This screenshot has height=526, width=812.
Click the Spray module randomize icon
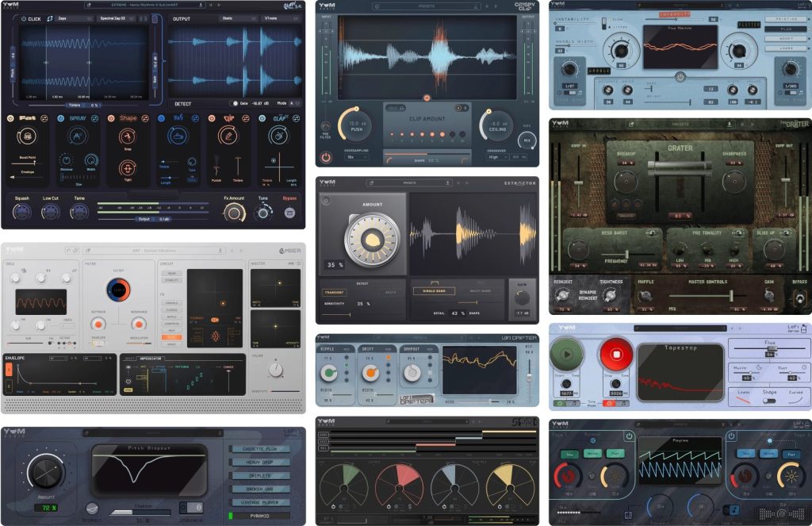point(96,118)
